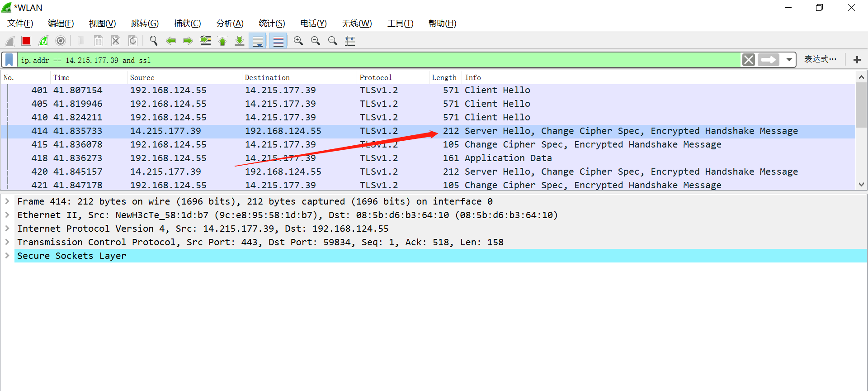868x391 pixels.
Task: Expand Internet Protocol Version 4 section
Action: (7, 229)
